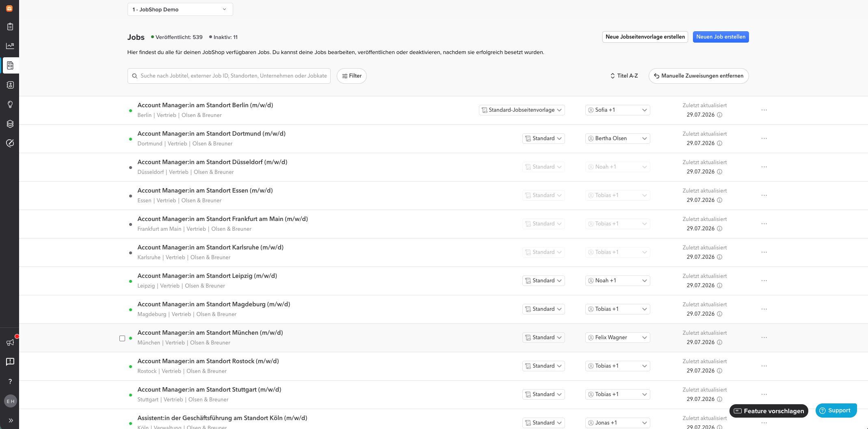Image resolution: width=868 pixels, height=429 pixels.
Task: Open more options for München job row
Action: tap(764, 338)
